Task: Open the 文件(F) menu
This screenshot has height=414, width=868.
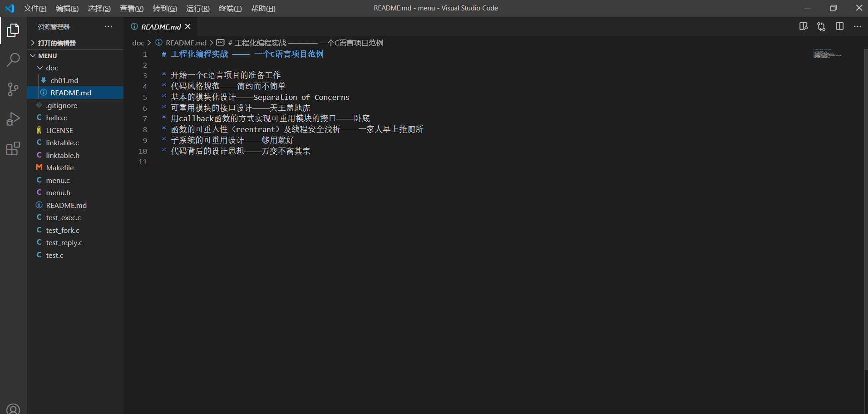Action: point(35,8)
